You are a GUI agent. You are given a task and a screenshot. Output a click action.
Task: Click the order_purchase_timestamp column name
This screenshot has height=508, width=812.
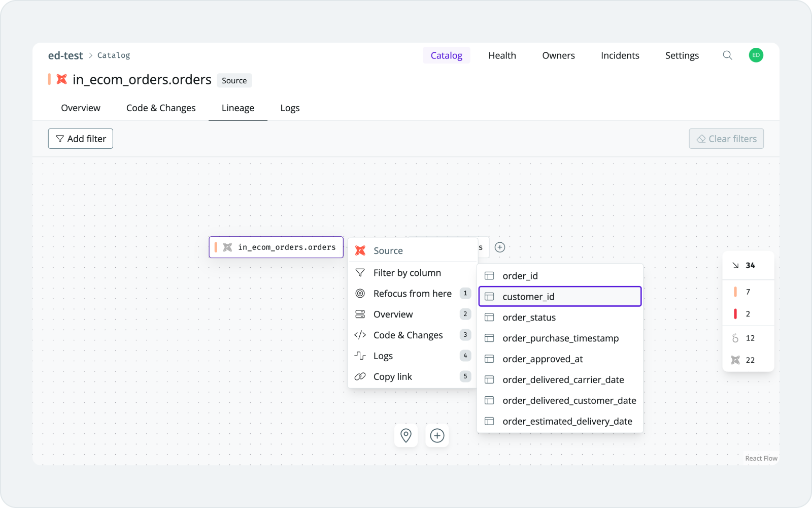point(561,338)
